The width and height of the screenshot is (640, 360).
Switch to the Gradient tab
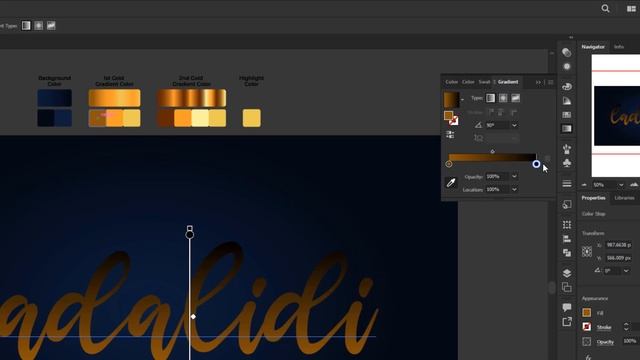coord(508,82)
